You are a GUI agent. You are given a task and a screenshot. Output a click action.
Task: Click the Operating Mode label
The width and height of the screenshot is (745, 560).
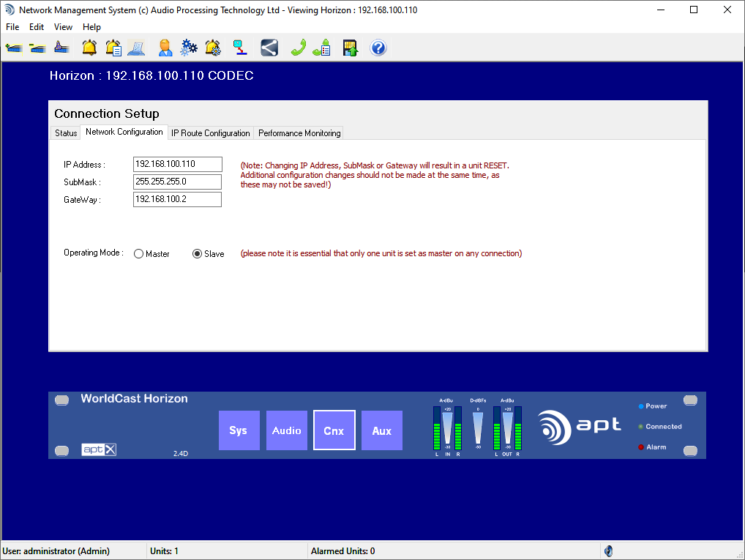coord(94,253)
